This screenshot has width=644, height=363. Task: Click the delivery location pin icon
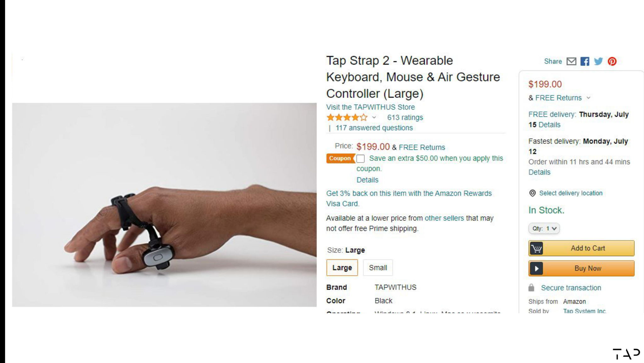coord(532,193)
